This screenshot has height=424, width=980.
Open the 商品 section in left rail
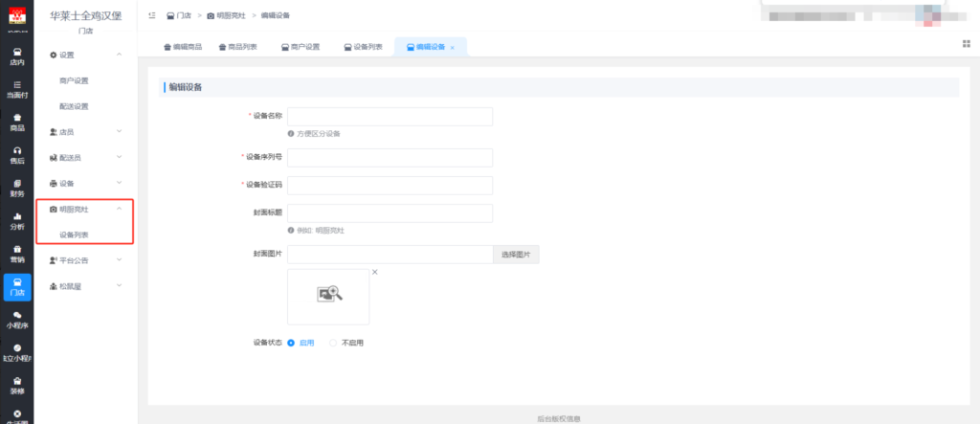tap(17, 122)
